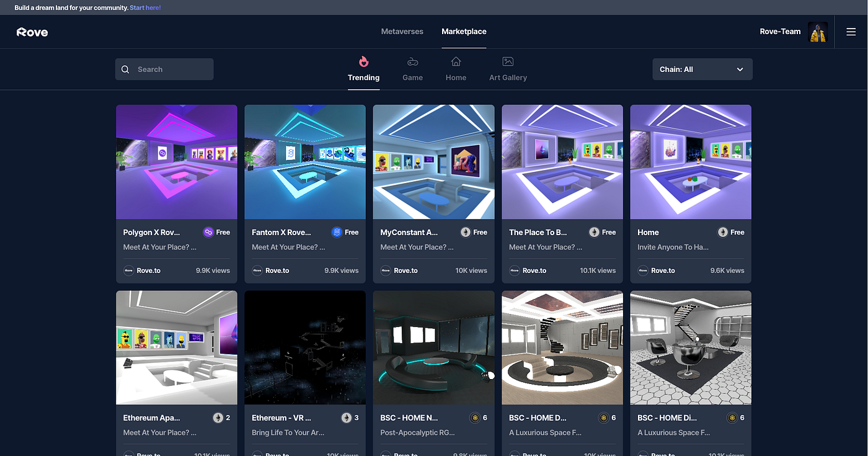Screen dimensions: 868x456
Task: Select the Art Gallery picture icon
Action: click(x=508, y=61)
